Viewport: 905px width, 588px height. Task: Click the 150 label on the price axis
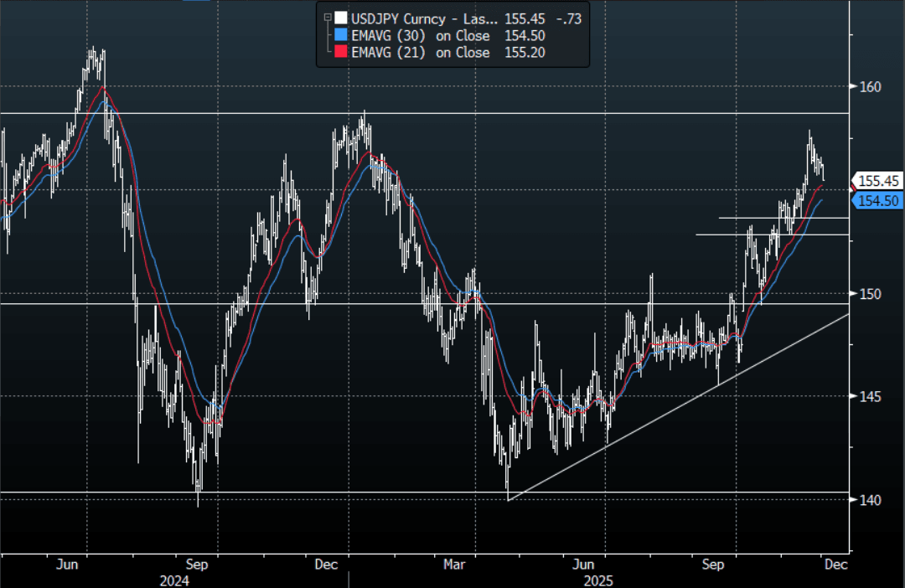click(x=867, y=294)
